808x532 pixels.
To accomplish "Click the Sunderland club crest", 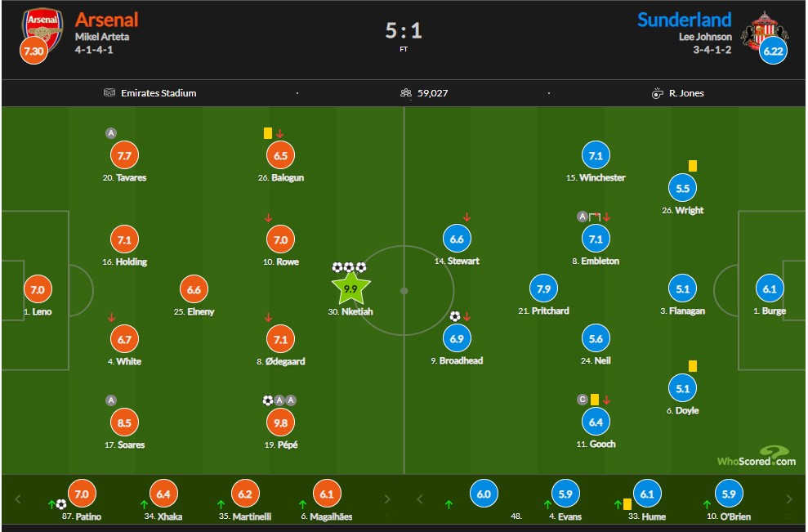I will pos(764,31).
